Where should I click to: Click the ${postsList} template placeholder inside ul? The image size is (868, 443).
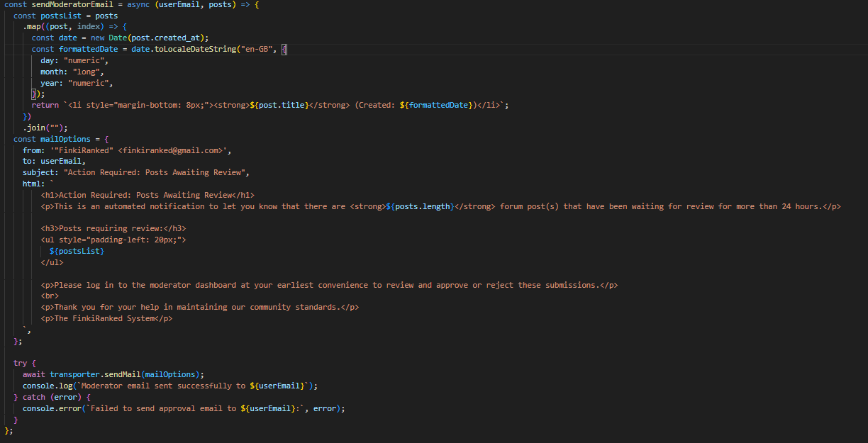(77, 251)
